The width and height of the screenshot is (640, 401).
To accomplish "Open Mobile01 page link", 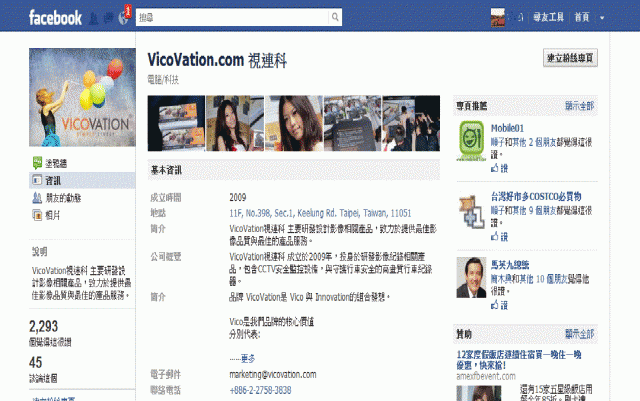I will [x=507, y=128].
